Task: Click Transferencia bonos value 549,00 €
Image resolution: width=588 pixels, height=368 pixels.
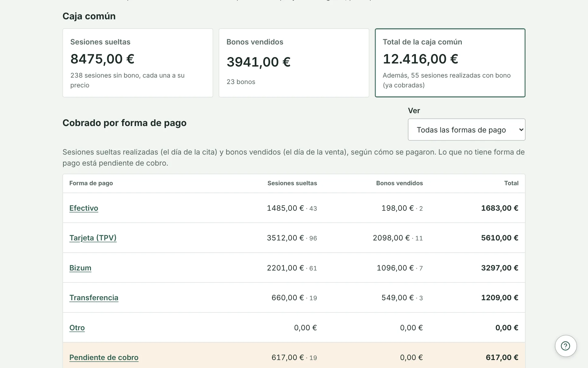Action: [398, 297]
